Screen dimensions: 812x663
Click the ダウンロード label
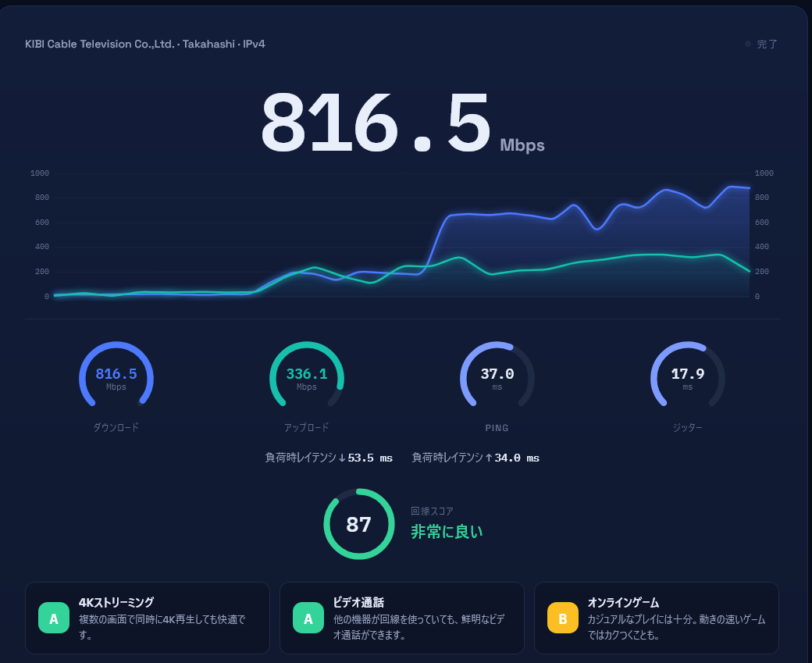click(116, 427)
